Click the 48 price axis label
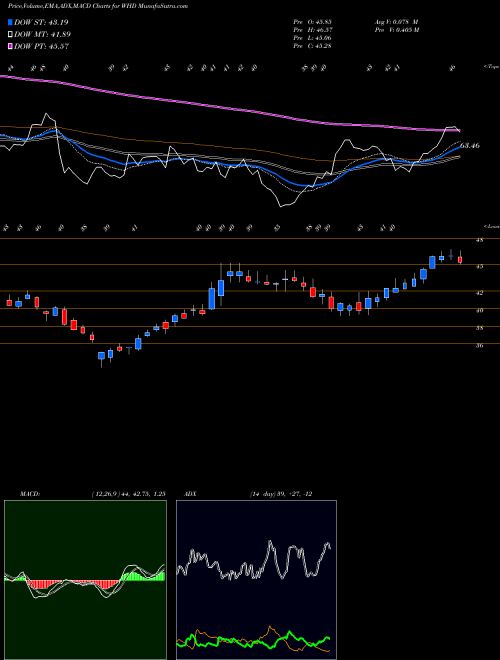The height and width of the screenshot is (660, 500). point(479,240)
